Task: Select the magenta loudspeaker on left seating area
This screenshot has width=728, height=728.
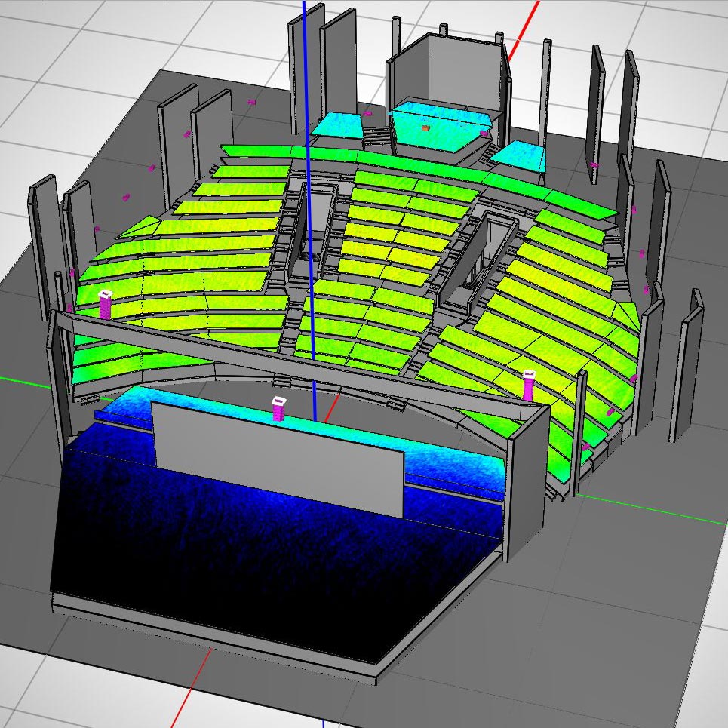Action: 106,304
